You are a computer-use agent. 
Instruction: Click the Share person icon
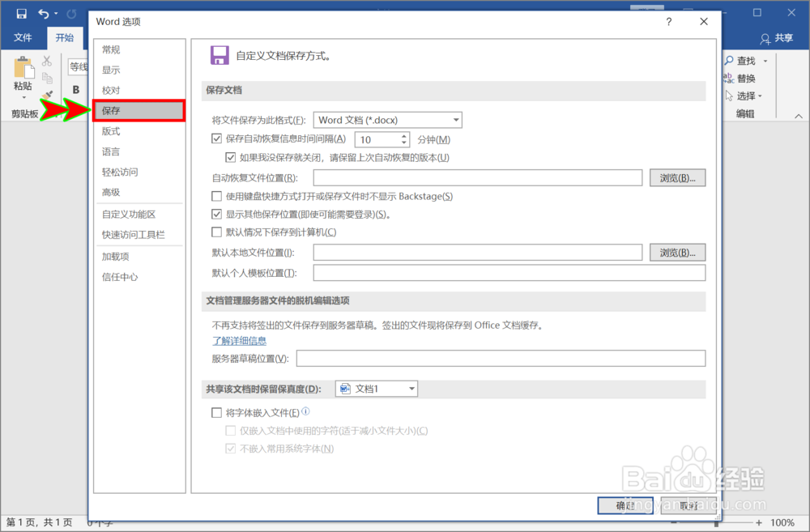pos(765,38)
